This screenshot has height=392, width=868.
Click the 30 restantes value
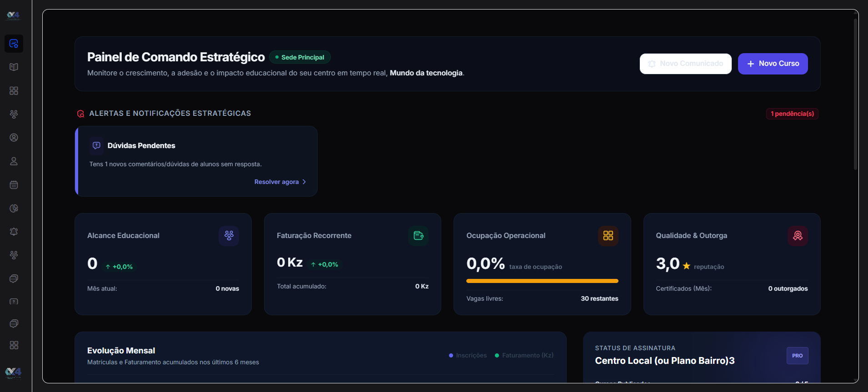pos(599,298)
